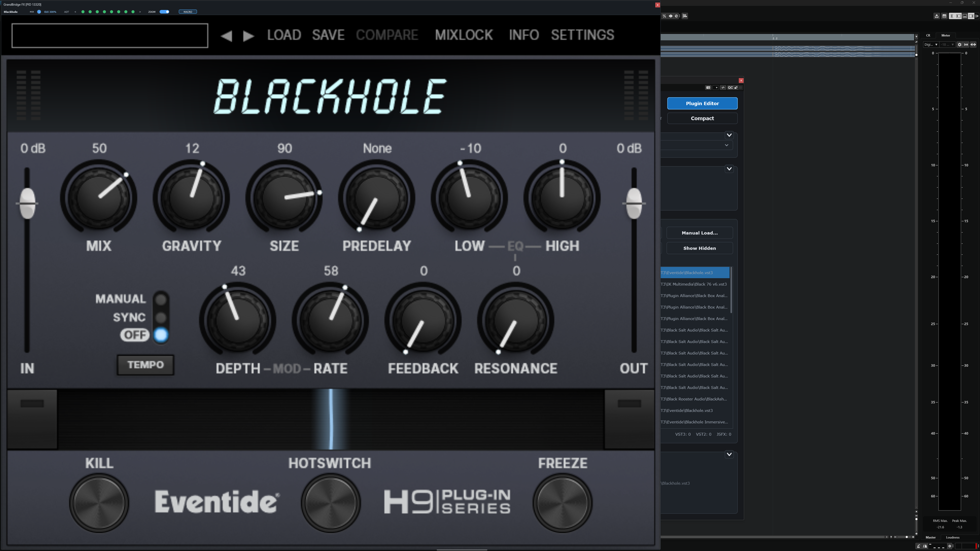Click the PREDELAY knob
Image resolution: width=980 pixels, height=551 pixels.
[x=377, y=198]
